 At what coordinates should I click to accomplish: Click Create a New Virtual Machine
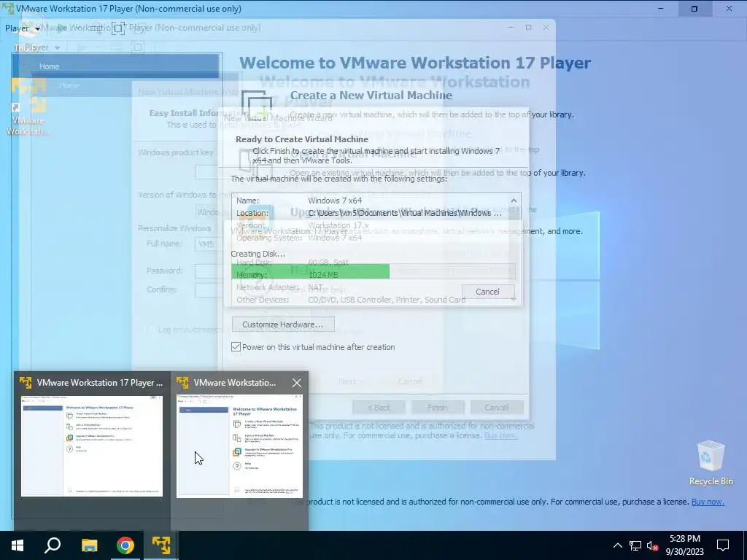pos(371,96)
